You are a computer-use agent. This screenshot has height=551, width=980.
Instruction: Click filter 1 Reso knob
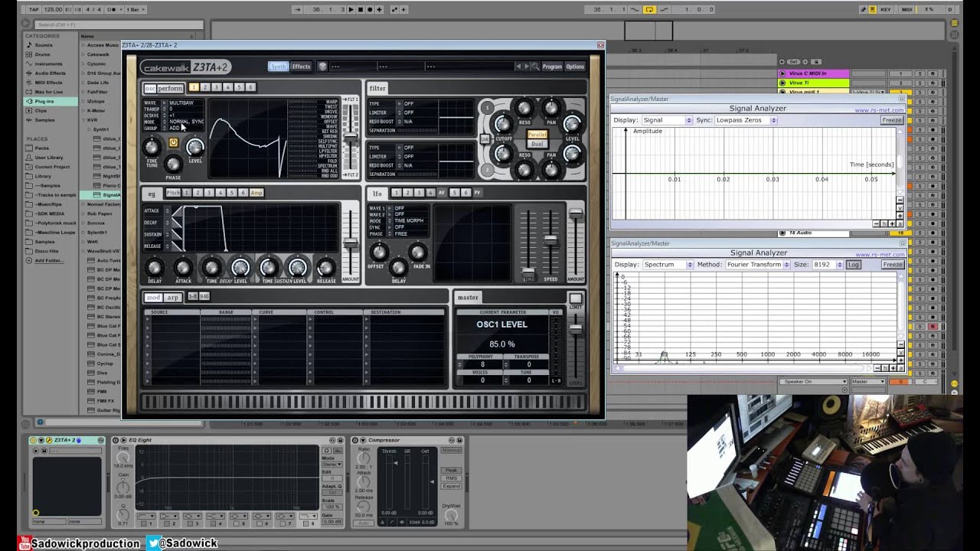point(524,108)
